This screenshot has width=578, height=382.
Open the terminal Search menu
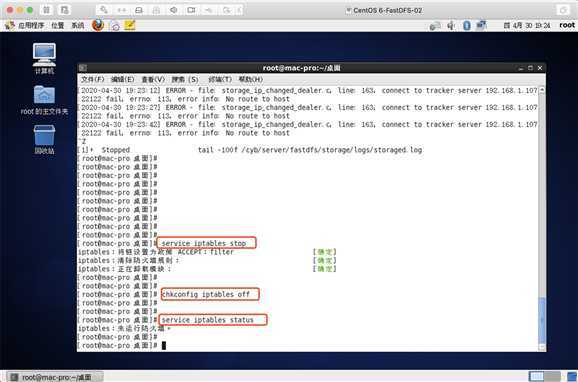[x=185, y=79]
